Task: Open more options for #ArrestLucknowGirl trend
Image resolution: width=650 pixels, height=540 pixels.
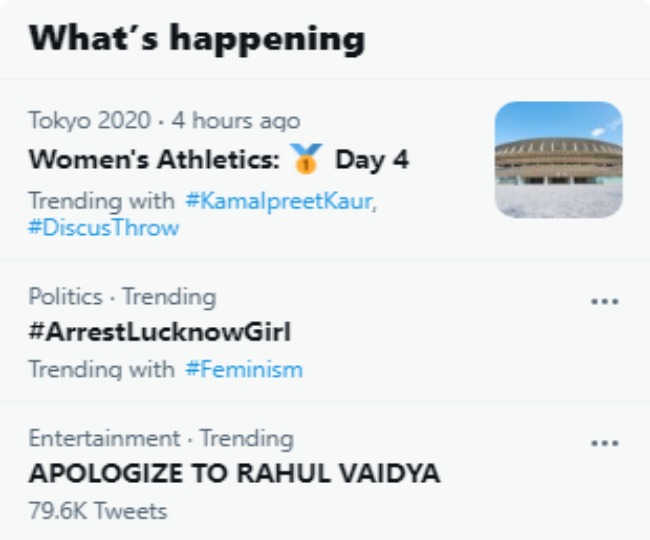Action: (x=605, y=301)
